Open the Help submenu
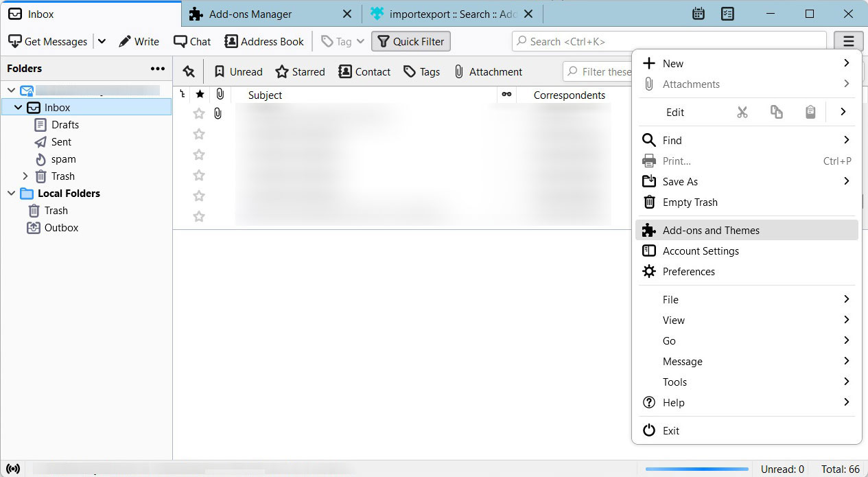 click(747, 402)
